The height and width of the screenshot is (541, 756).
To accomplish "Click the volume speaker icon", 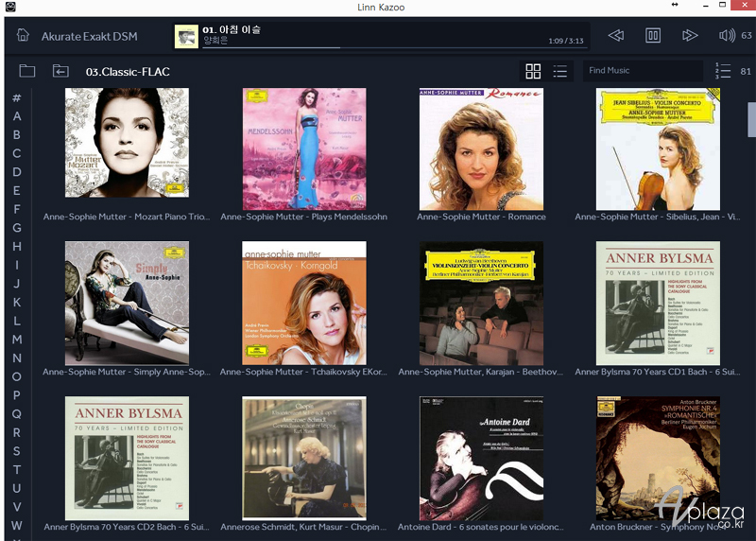I will pos(726,36).
